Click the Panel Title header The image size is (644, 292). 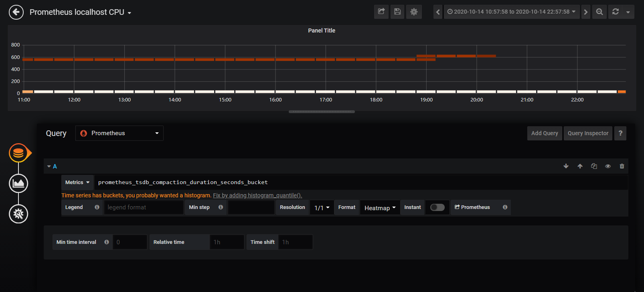pyautogui.click(x=322, y=30)
